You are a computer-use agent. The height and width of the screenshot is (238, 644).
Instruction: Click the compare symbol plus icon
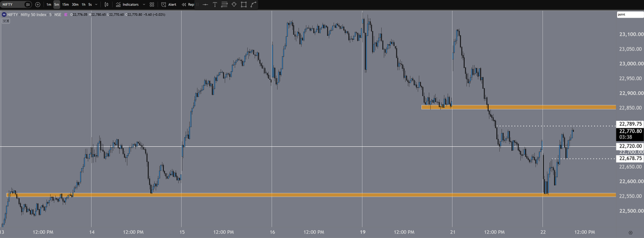coord(38,4)
